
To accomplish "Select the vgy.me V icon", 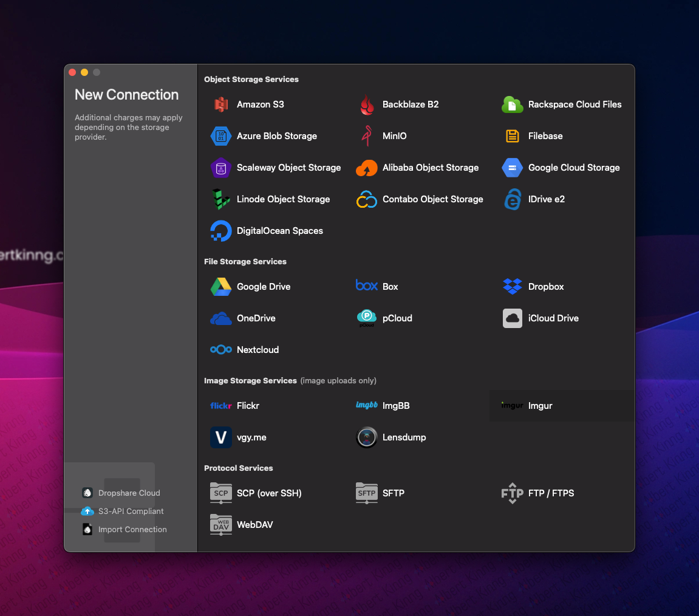I will (x=220, y=437).
